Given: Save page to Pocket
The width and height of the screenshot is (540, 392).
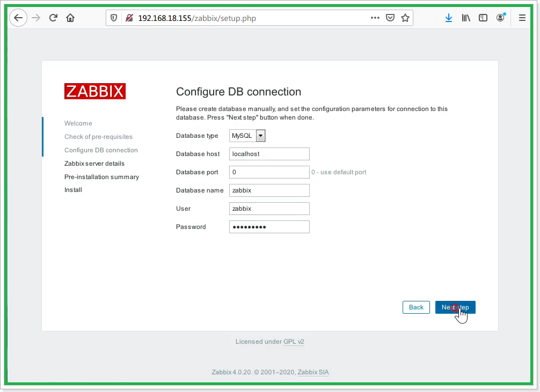Looking at the screenshot, I should point(390,18).
